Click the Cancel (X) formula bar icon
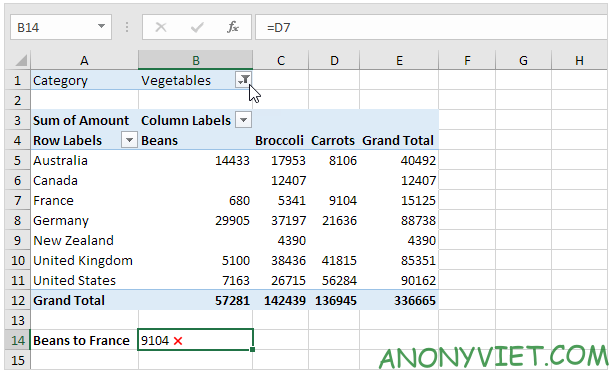 [161, 27]
